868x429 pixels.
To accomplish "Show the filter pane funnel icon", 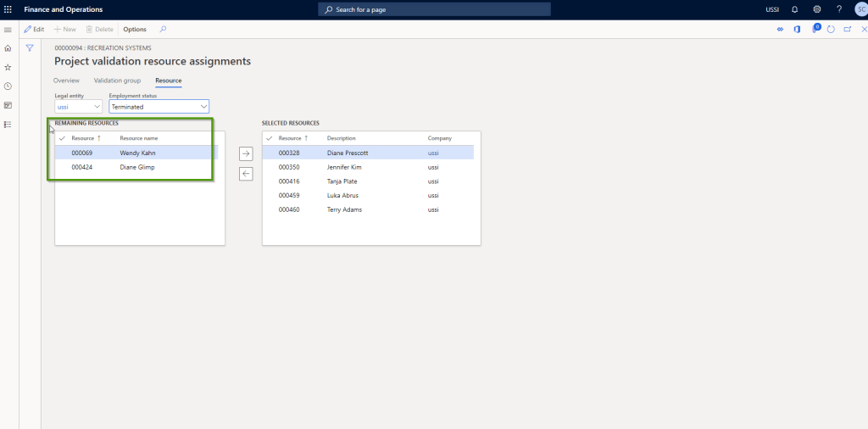I will [x=30, y=48].
